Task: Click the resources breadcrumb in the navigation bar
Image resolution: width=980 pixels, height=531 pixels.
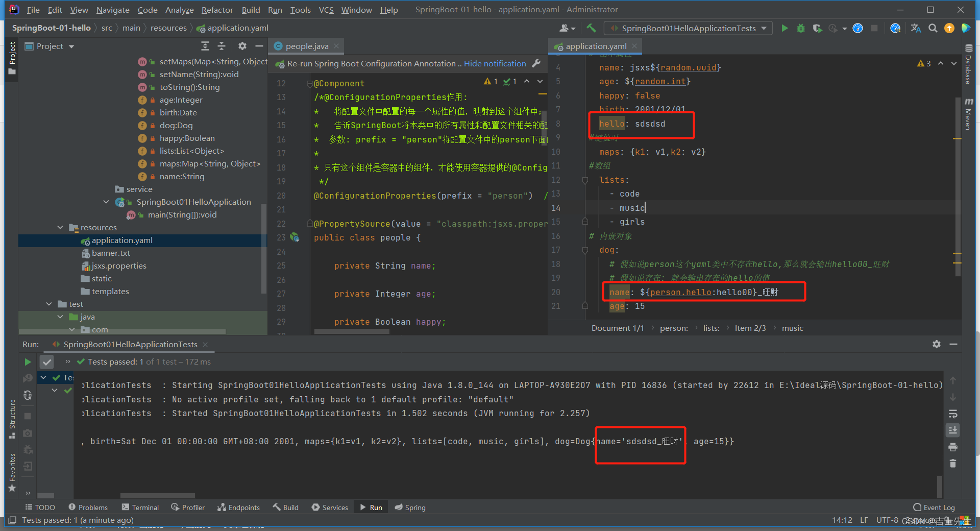Action: pos(168,28)
